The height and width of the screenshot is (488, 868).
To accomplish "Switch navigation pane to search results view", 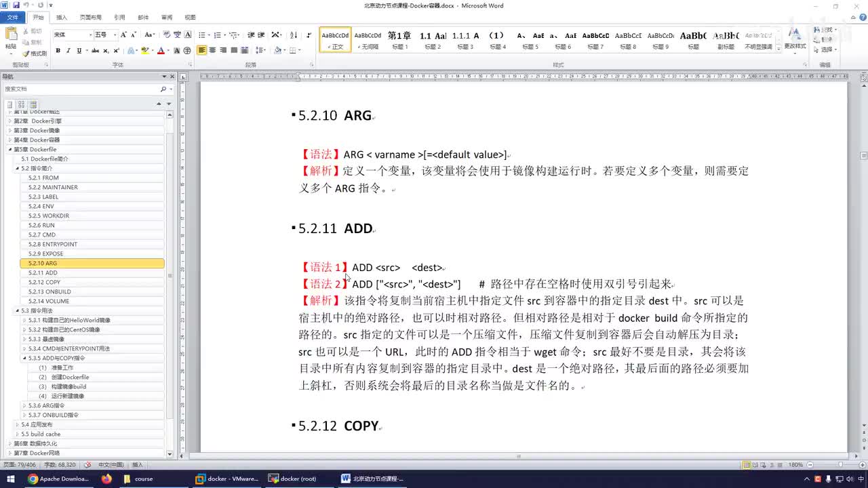I will click(33, 104).
